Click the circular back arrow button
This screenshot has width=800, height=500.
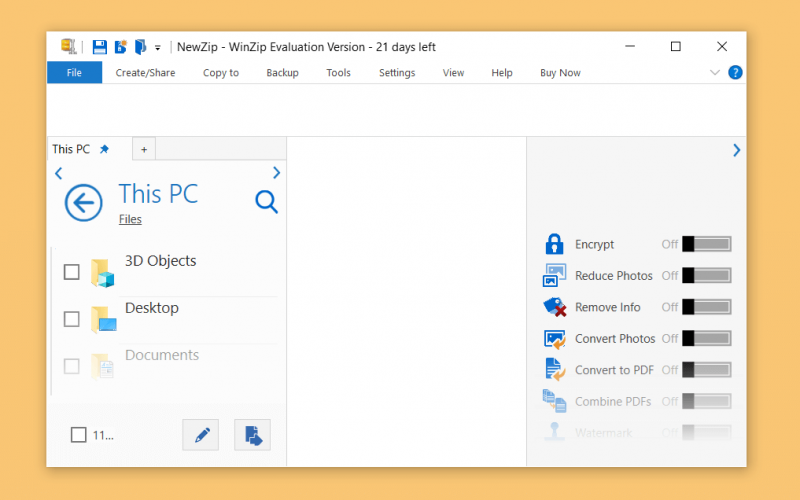[x=83, y=203]
